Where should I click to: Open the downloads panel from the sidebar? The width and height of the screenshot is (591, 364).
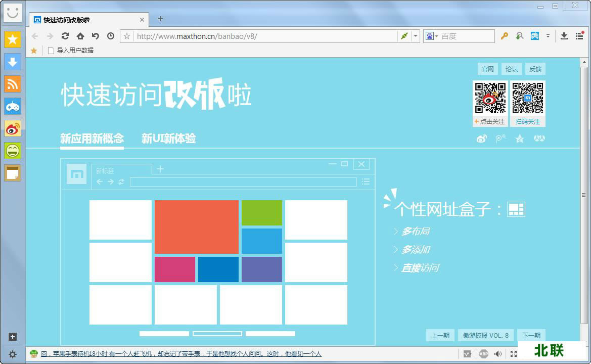(12, 62)
